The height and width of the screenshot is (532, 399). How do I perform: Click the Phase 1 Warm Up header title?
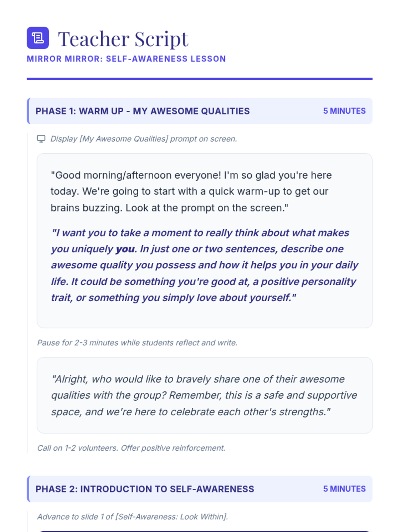pyautogui.click(x=142, y=111)
